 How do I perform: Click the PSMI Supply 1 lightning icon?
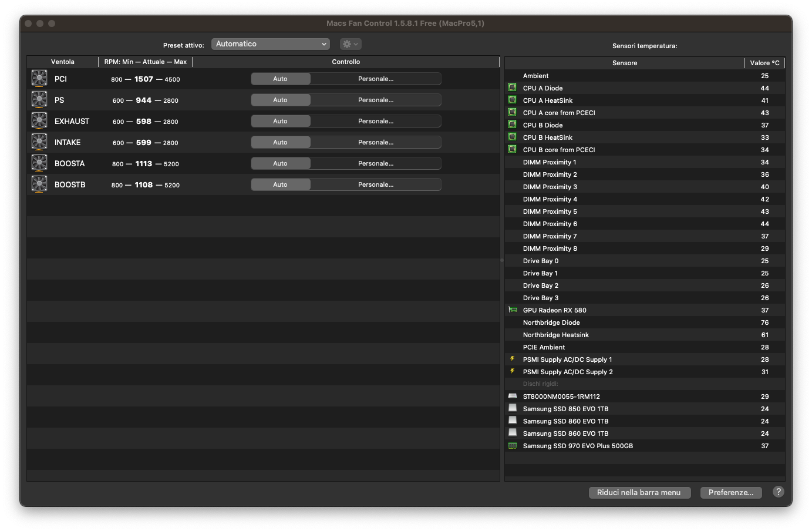coord(512,359)
